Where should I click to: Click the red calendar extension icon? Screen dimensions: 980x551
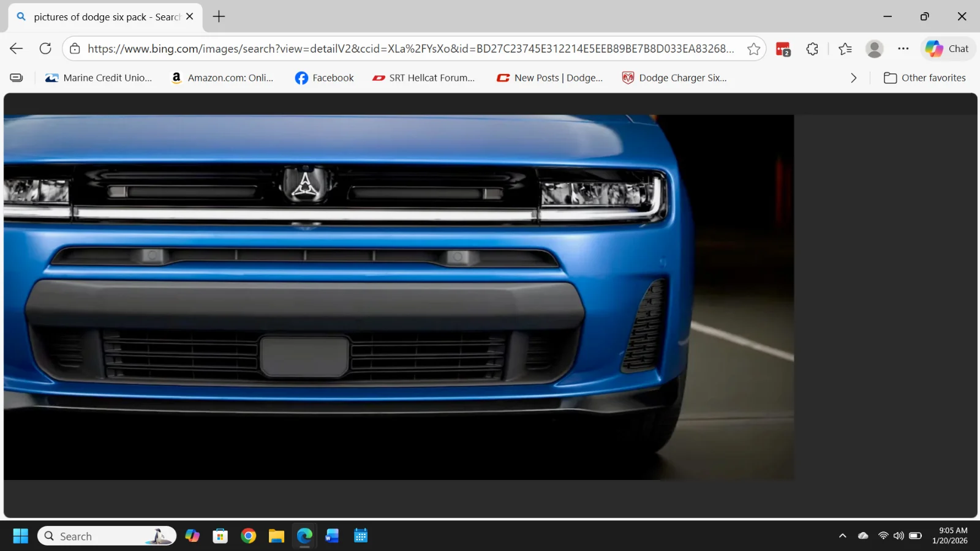pos(783,49)
